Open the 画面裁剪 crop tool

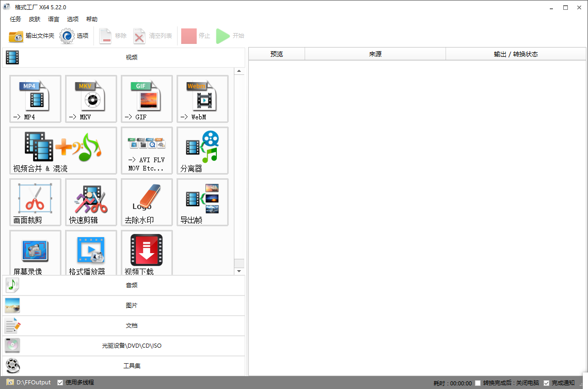point(35,202)
